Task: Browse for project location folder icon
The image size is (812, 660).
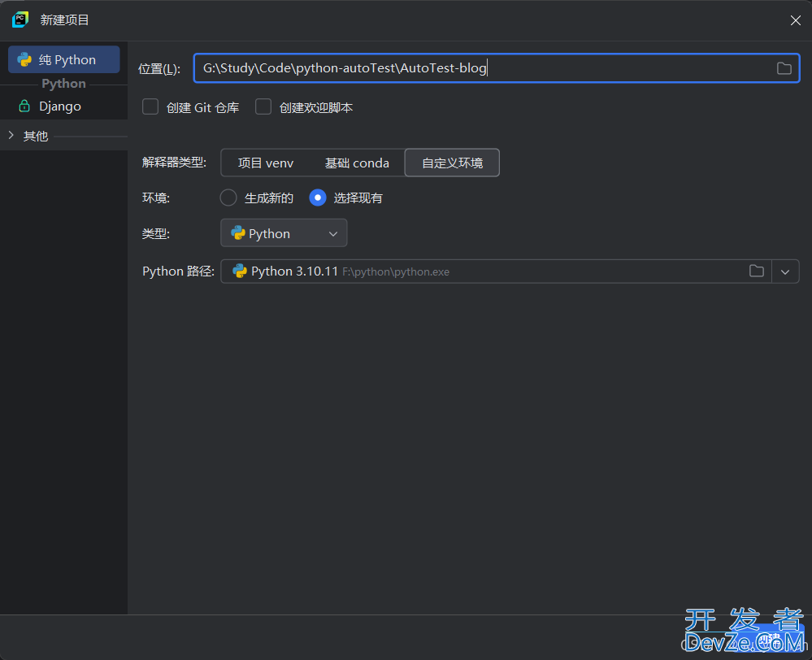Action: pyautogui.click(x=784, y=68)
